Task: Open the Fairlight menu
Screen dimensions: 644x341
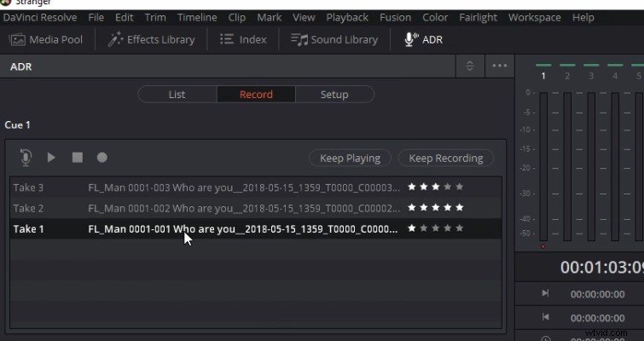Action: (x=478, y=18)
